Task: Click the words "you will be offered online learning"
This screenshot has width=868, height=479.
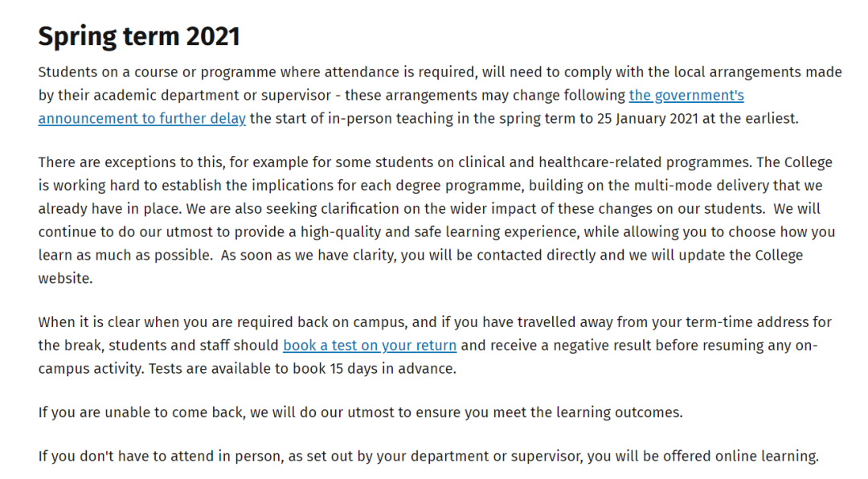Action: click(702, 456)
